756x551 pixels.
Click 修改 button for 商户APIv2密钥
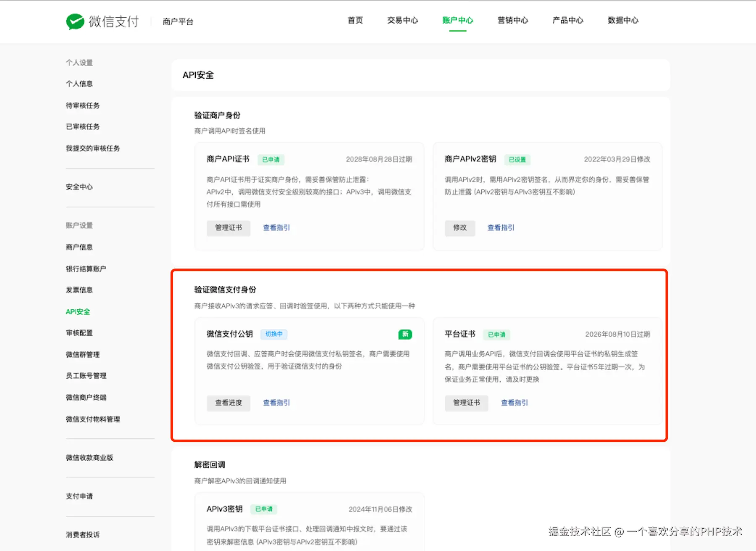pos(460,228)
